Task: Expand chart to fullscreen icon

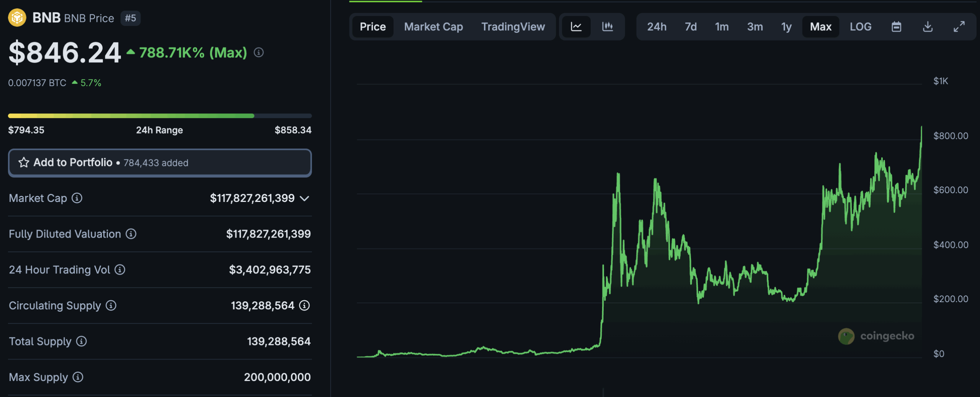Action: [959, 27]
